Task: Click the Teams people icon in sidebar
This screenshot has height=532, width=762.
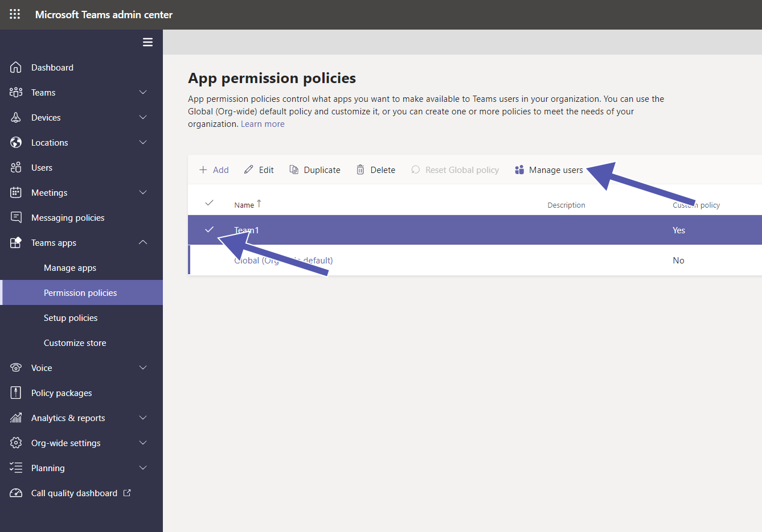Action: pos(16,92)
